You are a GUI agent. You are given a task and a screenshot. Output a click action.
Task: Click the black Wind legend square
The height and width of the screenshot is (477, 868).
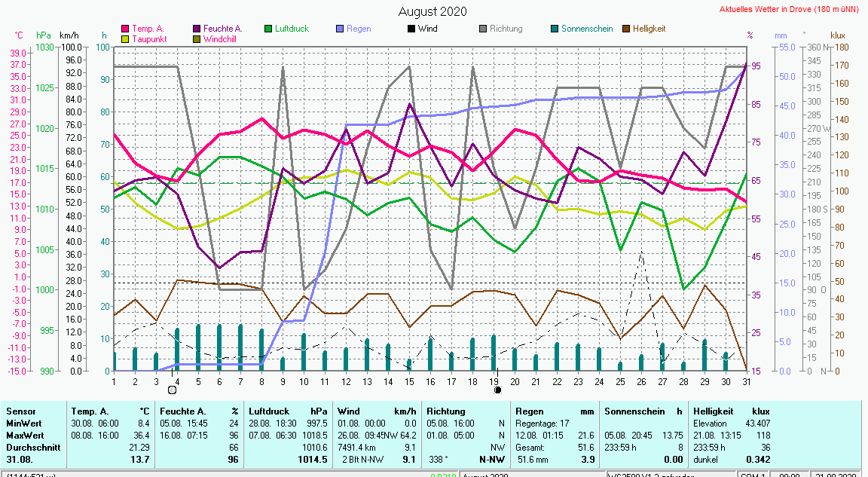click(411, 29)
